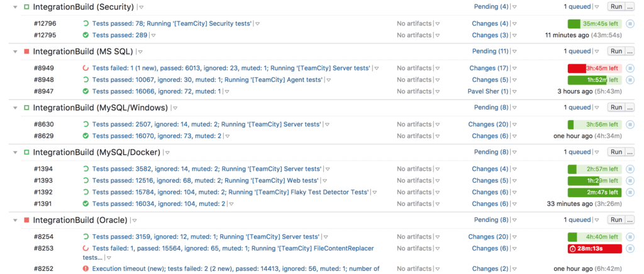This screenshot has height=274, width=644.
Task: Click failing spinner icon of build #8253
Action: tap(86, 249)
